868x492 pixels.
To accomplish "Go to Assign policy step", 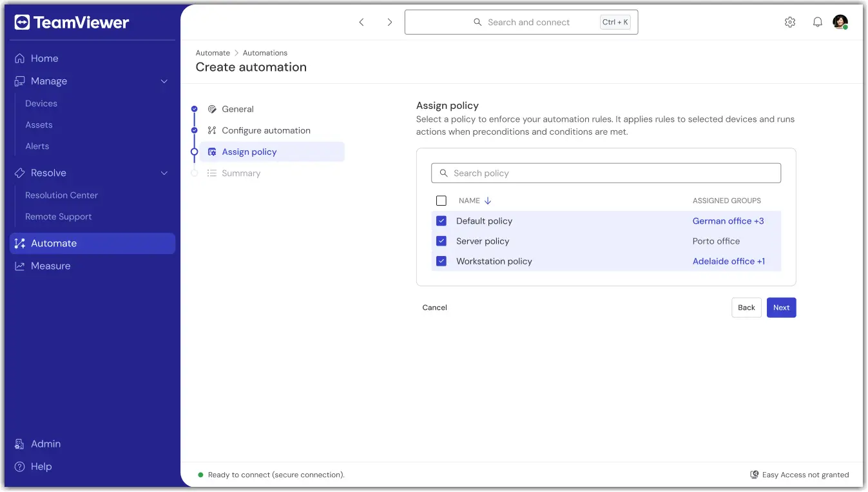I will (272, 152).
